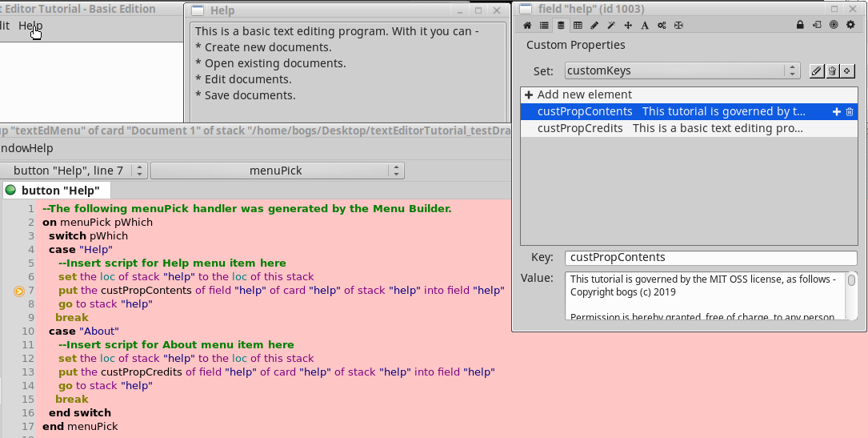Click the gear settings icon in inspector
Screen dimensions: 868x438
pos(850,26)
